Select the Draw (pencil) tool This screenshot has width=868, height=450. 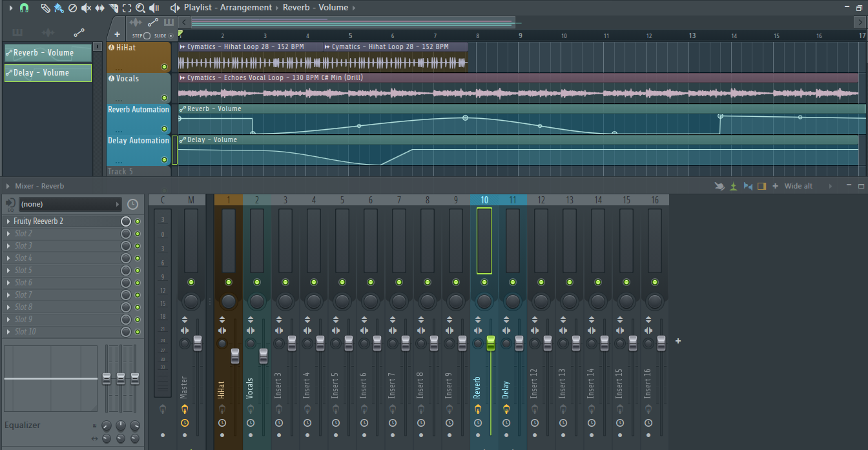tap(45, 8)
